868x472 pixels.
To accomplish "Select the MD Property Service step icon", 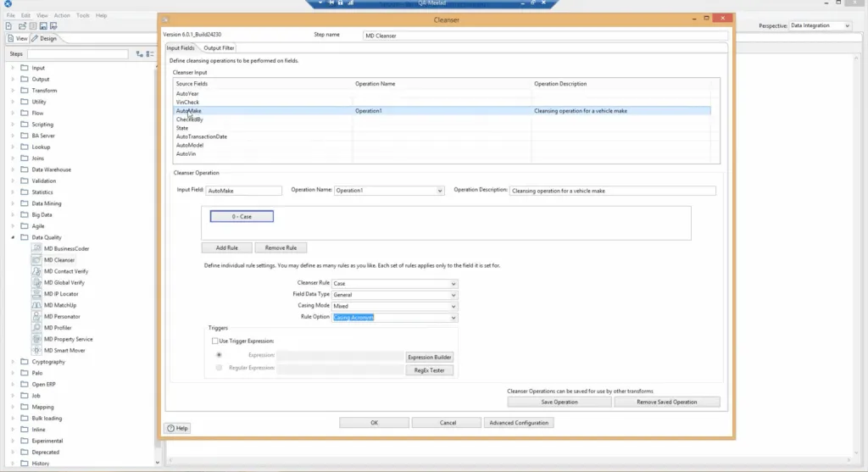I will click(x=36, y=339).
